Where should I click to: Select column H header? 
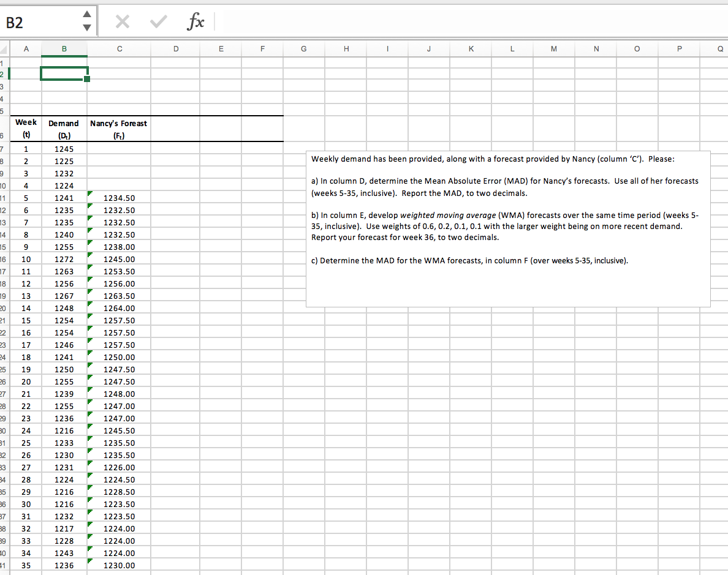click(346, 49)
